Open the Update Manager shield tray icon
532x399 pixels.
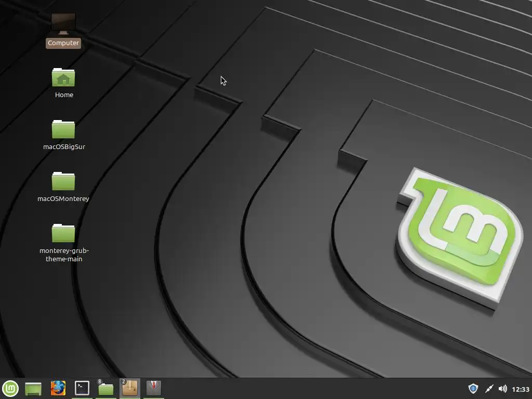[x=473, y=389]
